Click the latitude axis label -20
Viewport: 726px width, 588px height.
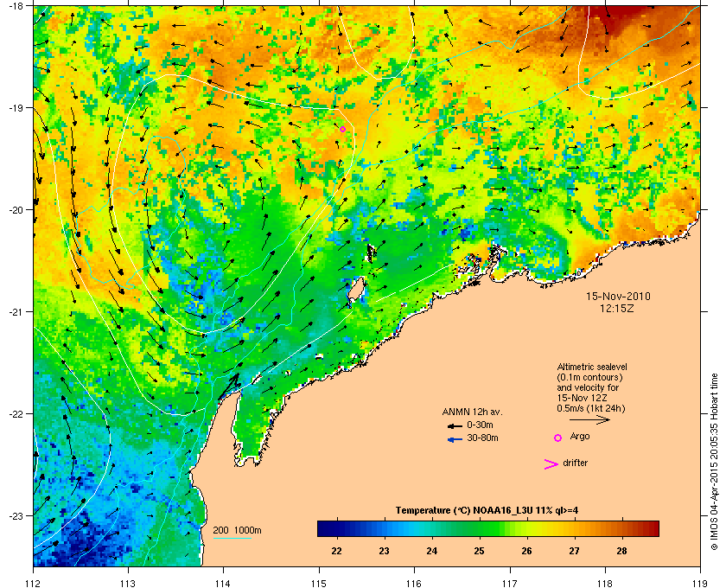(16, 209)
